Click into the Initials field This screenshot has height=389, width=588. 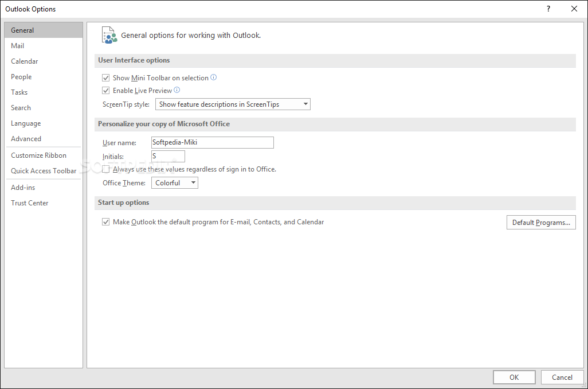pyautogui.click(x=168, y=156)
